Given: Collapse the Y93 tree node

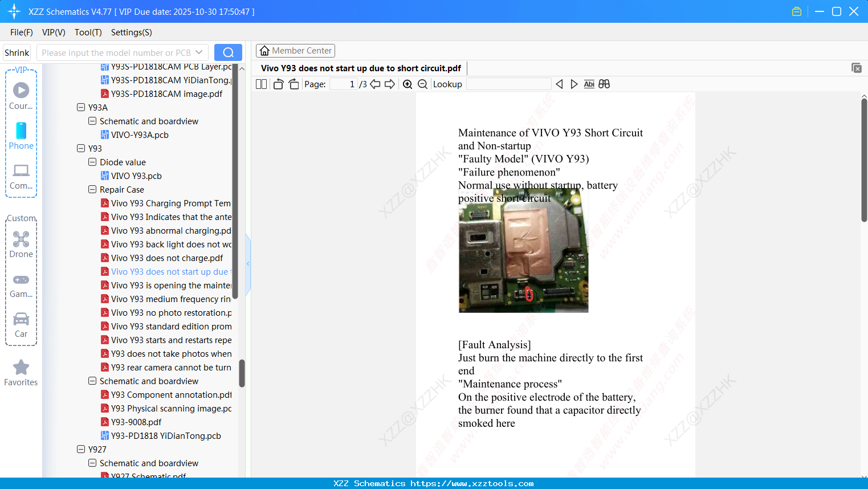Looking at the screenshot, I should (x=81, y=148).
